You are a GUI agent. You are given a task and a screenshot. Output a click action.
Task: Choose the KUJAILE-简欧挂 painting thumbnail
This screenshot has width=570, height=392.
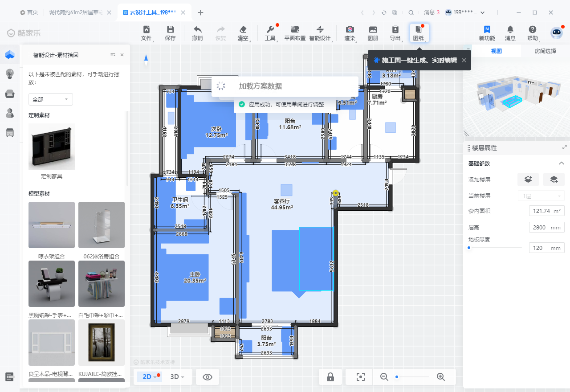[x=102, y=343]
